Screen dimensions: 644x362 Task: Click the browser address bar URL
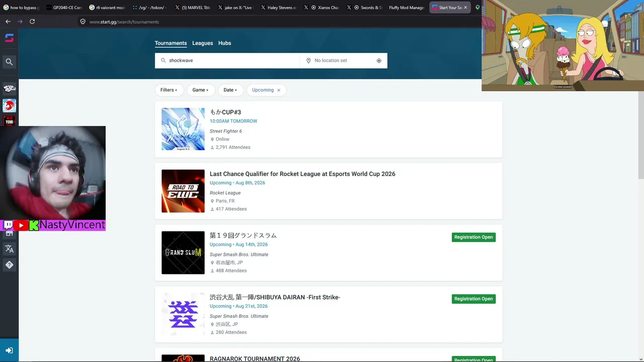point(124,22)
